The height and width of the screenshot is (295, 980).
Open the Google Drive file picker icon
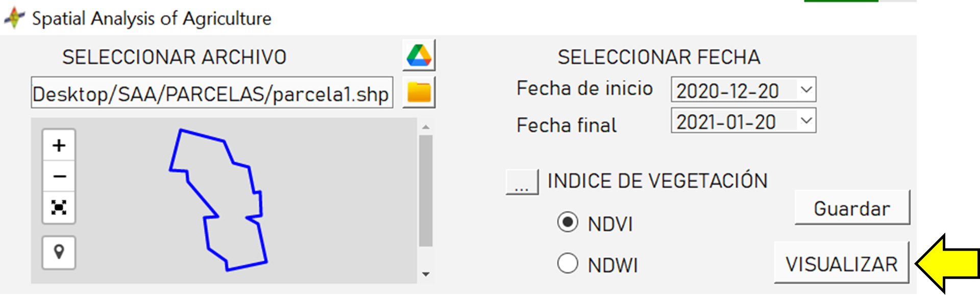coord(419,55)
